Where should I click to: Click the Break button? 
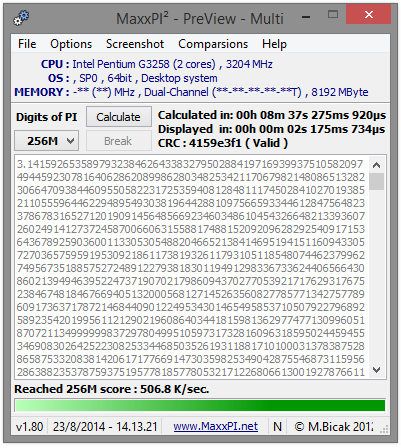click(119, 141)
